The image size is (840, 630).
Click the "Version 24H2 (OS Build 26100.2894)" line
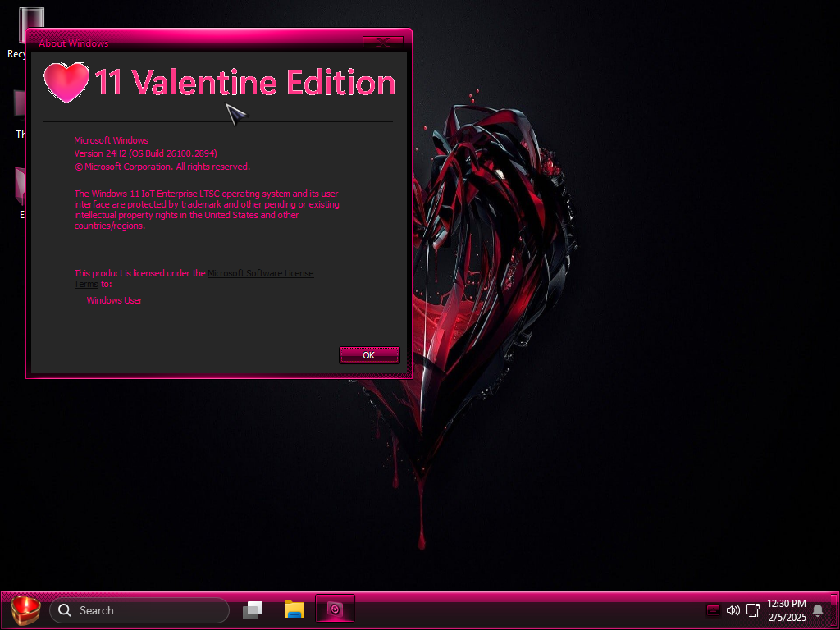coord(146,153)
